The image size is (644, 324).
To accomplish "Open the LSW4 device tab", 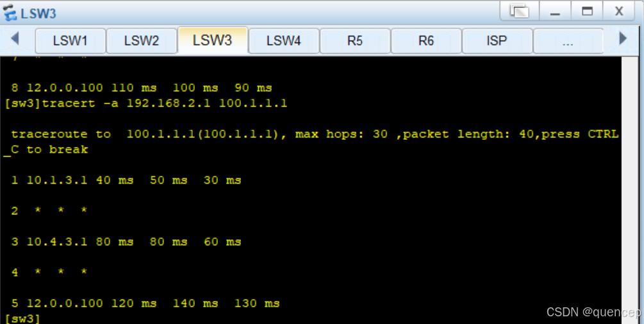I will click(x=283, y=40).
